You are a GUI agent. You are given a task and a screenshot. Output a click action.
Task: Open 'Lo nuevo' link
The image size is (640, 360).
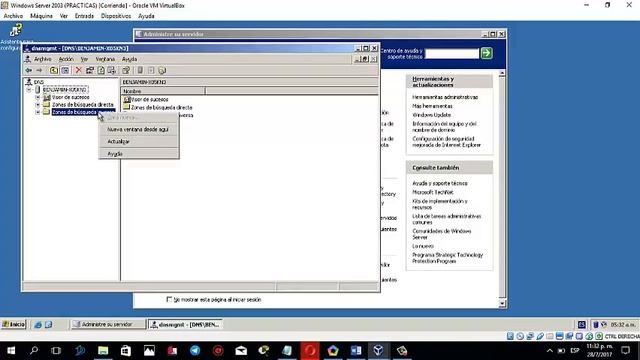click(422, 247)
